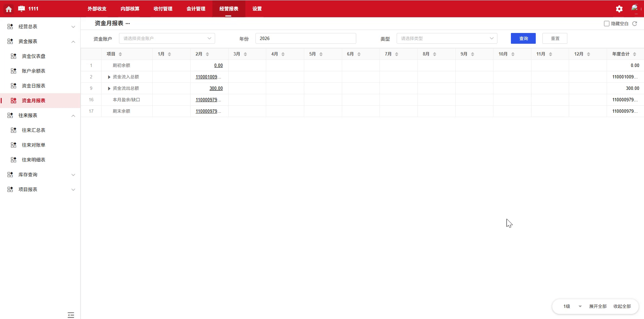Switch to the 收付管理 tab
This screenshot has width=644, height=319.
pyautogui.click(x=162, y=9)
